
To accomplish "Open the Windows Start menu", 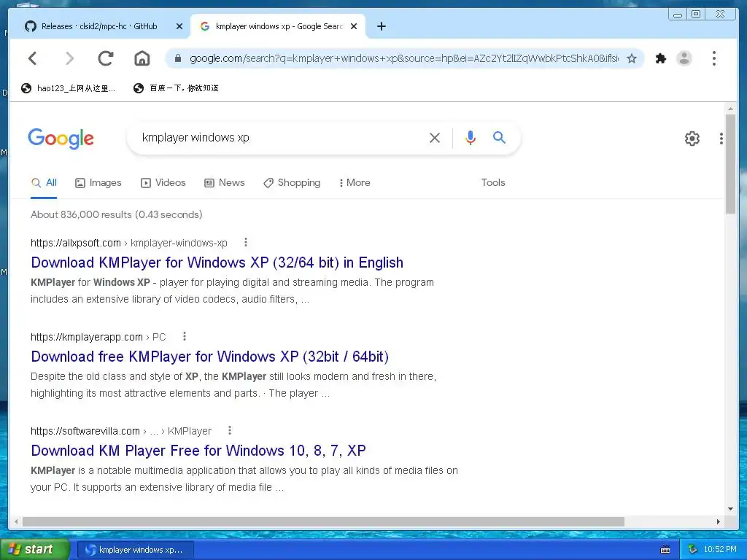I will tap(34, 550).
